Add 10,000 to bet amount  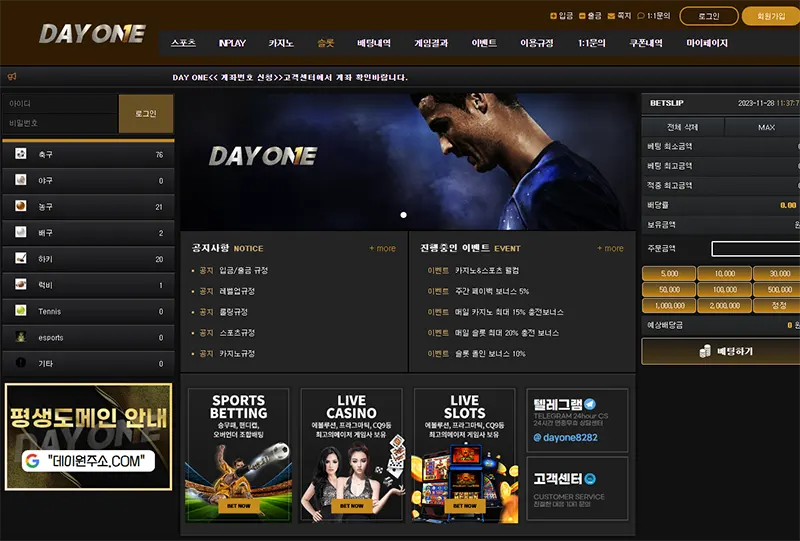point(724,274)
